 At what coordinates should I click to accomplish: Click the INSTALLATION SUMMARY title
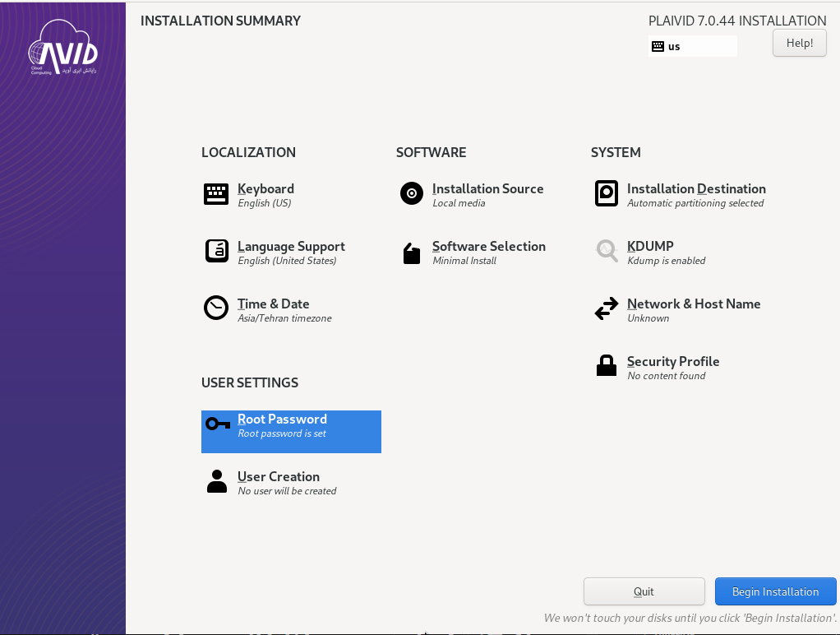pyautogui.click(x=220, y=21)
